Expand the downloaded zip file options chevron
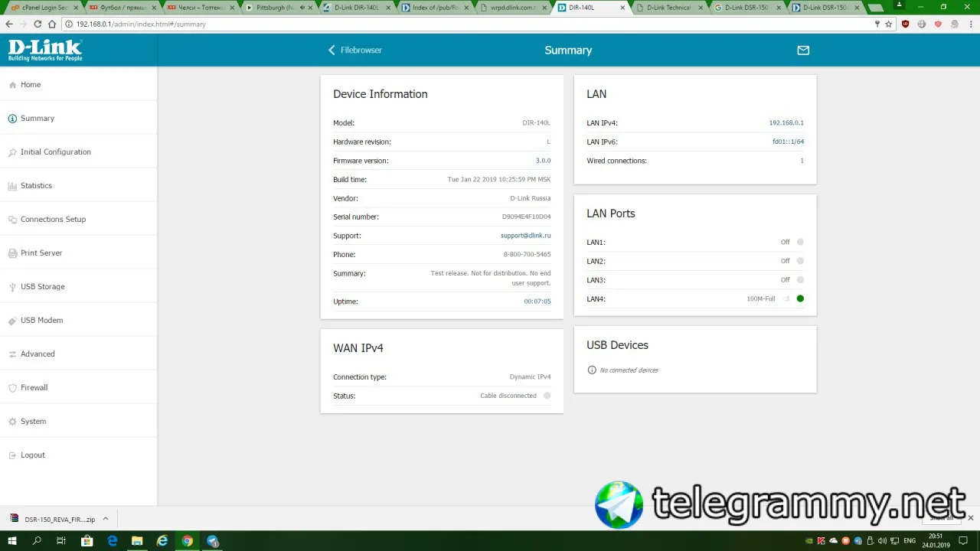Screen dimensions: 980x551 point(106,519)
